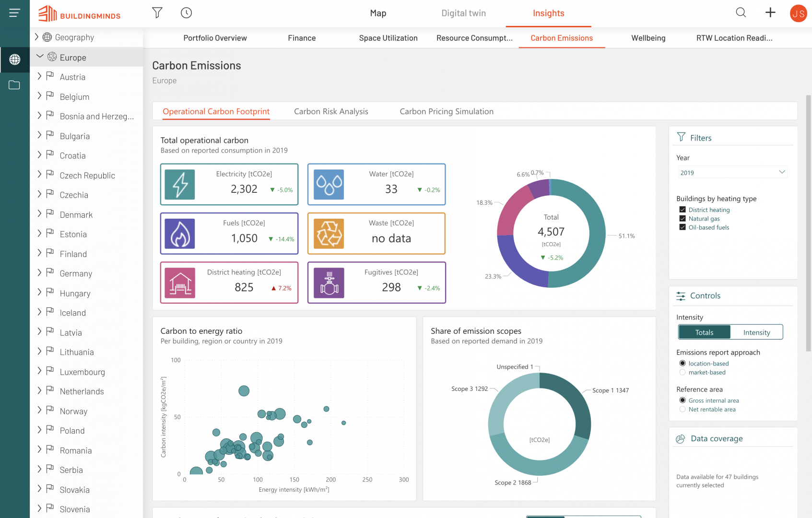This screenshot has width=812, height=518.
Task: Uncheck the Oil-based fuels checkbox
Action: [683, 227]
